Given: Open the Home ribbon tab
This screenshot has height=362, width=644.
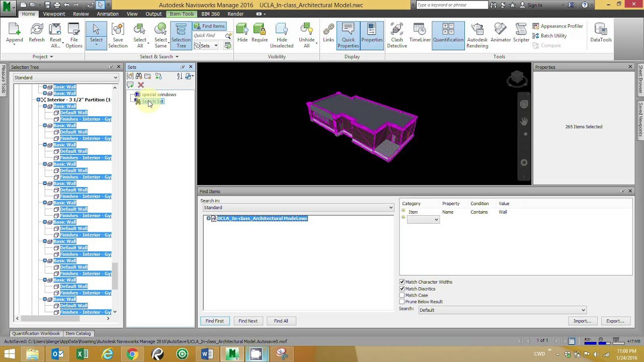Looking at the screenshot, I should (29, 14).
